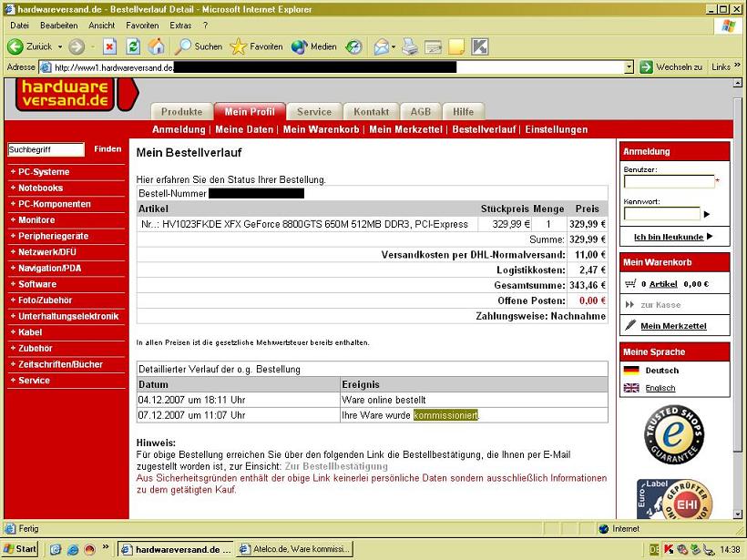Viewport: 747px width, 560px height.
Task: Open Zur Bestellbestätigung link
Action: 336,466
